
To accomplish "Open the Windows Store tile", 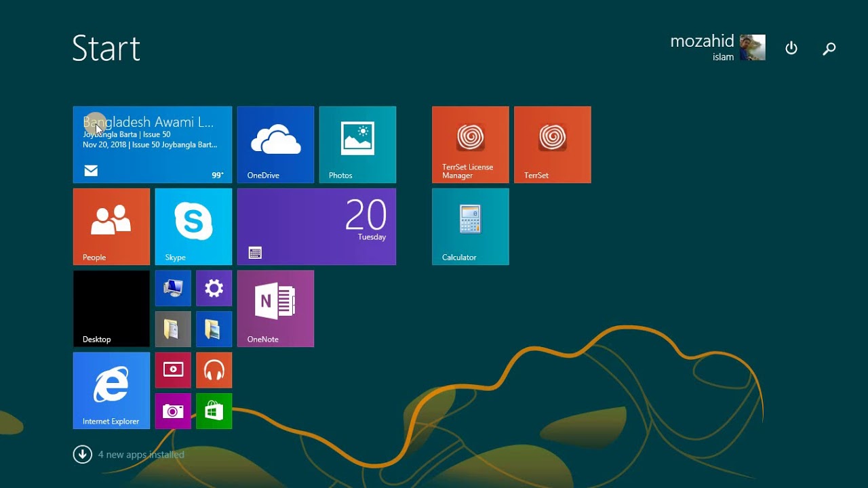I will [x=214, y=411].
